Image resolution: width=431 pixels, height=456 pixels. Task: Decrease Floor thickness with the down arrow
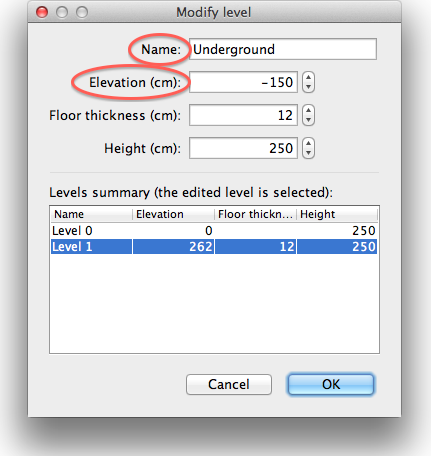[x=308, y=120]
